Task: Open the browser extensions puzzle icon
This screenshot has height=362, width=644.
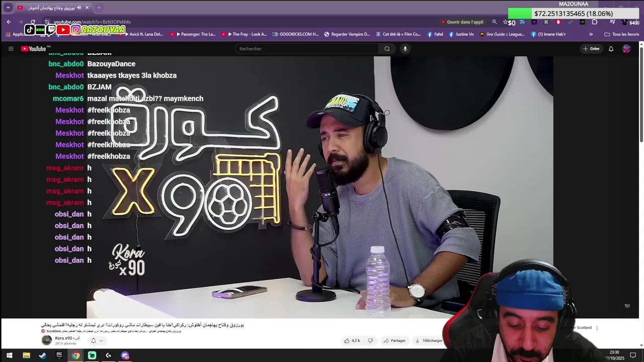Action: click(595, 22)
